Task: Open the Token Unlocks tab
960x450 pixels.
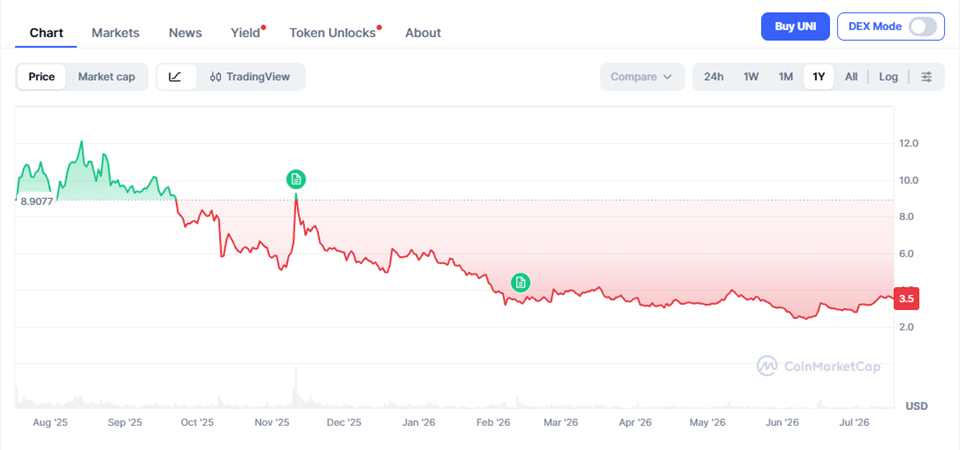Action: (332, 33)
